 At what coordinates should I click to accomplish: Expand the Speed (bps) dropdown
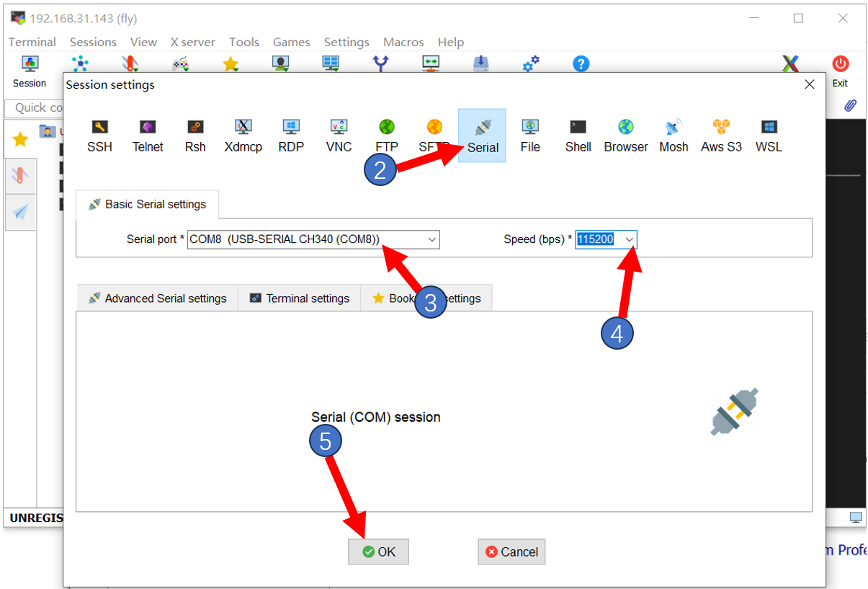pyautogui.click(x=629, y=239)
